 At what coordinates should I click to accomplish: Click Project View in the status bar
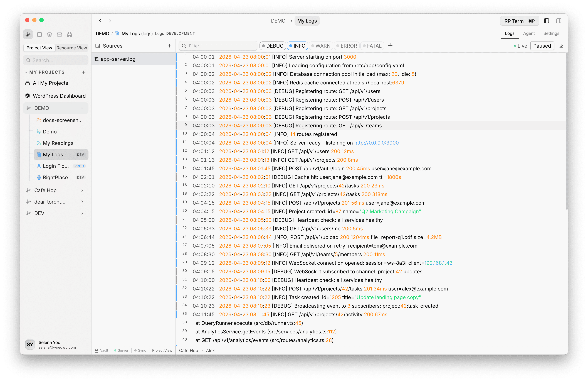pyautogui.click(x=162, y=350)
